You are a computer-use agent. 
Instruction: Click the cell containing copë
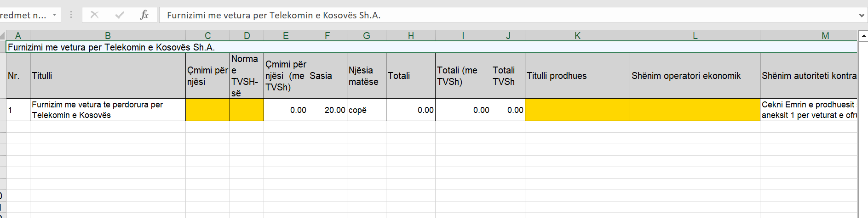coord(367,110)
